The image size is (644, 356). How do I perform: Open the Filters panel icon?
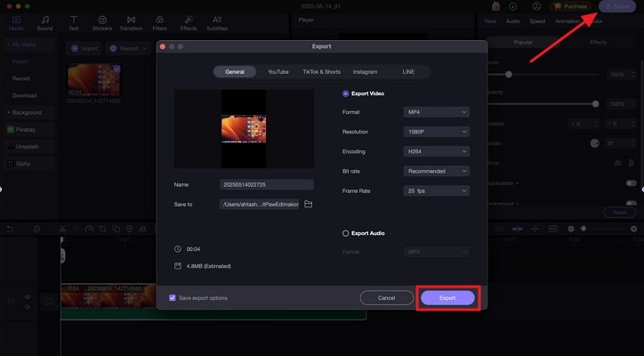click(x=160, y=23)
